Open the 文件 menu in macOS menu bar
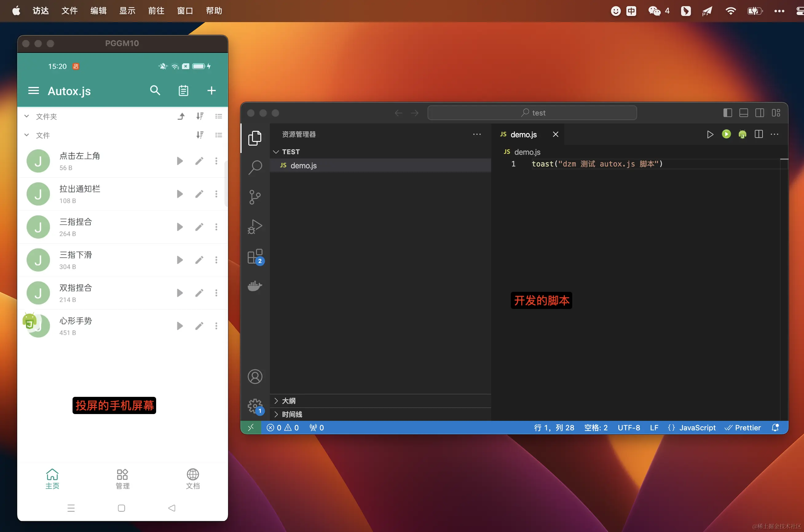Image resolution: width=804 pixels, height=532 pixels. coord(69,11)
